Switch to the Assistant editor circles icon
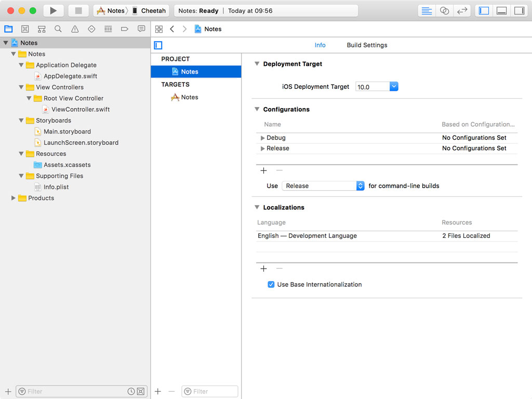532x399 pixels. 444,10
